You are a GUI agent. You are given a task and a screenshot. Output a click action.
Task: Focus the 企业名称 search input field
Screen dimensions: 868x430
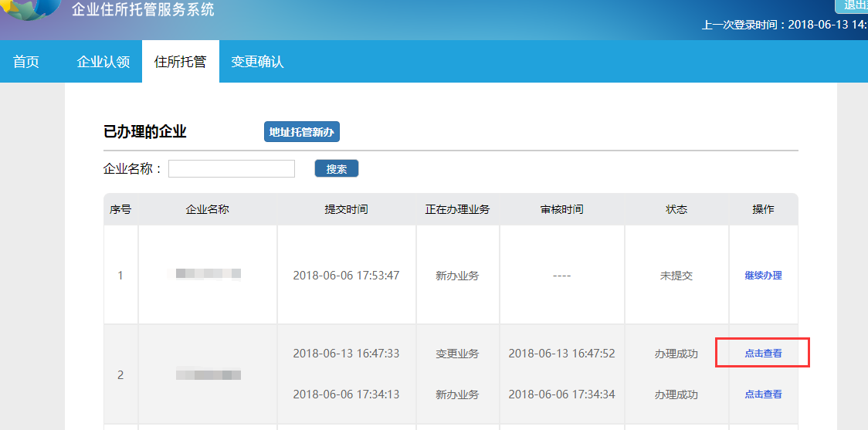click(232, 169)
